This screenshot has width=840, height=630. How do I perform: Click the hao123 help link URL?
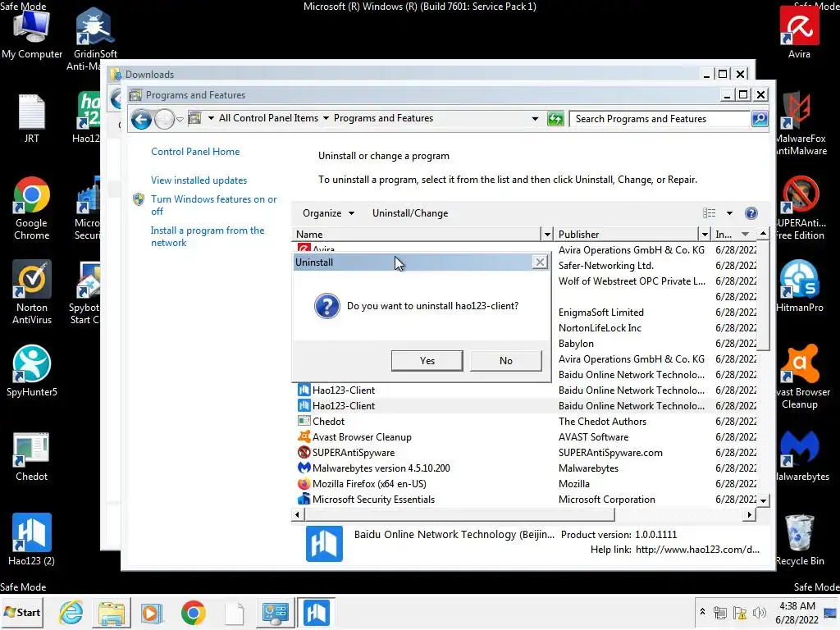click(697, 550)
